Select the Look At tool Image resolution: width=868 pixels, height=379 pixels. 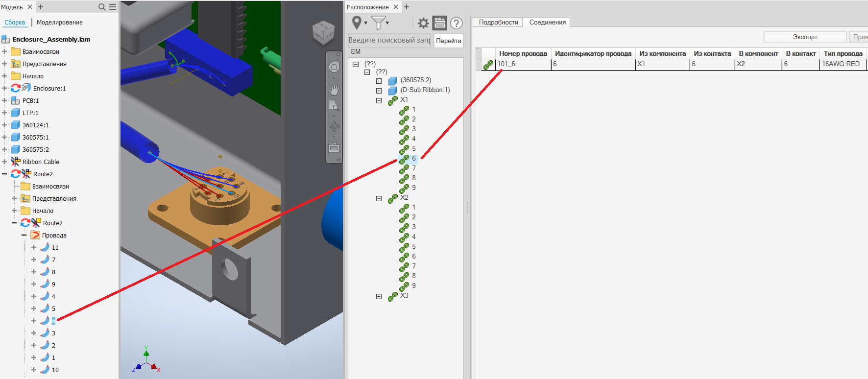pyautogui.click(x=334, y=147)
